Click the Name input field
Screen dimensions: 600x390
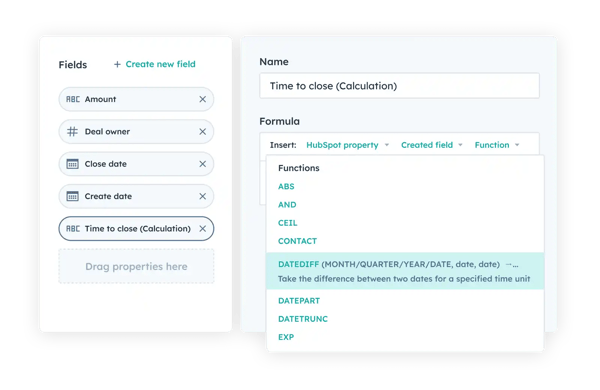click(x=399, y=86)
